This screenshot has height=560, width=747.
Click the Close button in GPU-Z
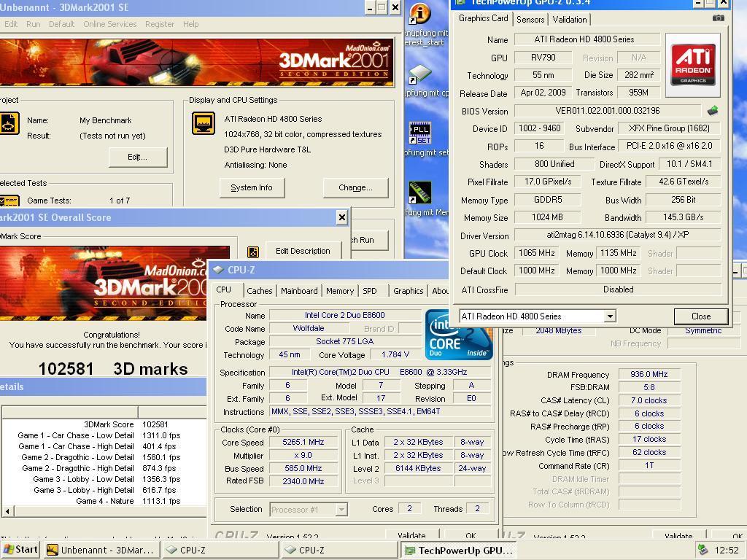click(x=701, y=316)
